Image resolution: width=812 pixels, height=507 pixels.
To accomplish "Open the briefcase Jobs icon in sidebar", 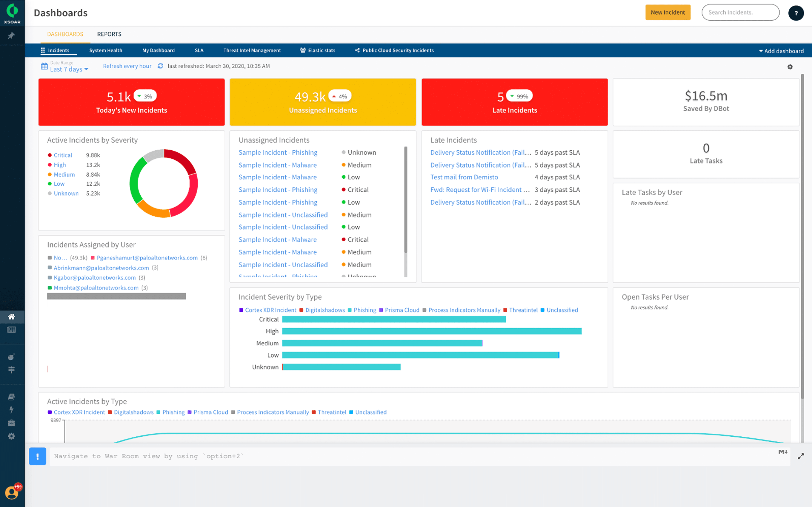I will (x=12, y=423).
